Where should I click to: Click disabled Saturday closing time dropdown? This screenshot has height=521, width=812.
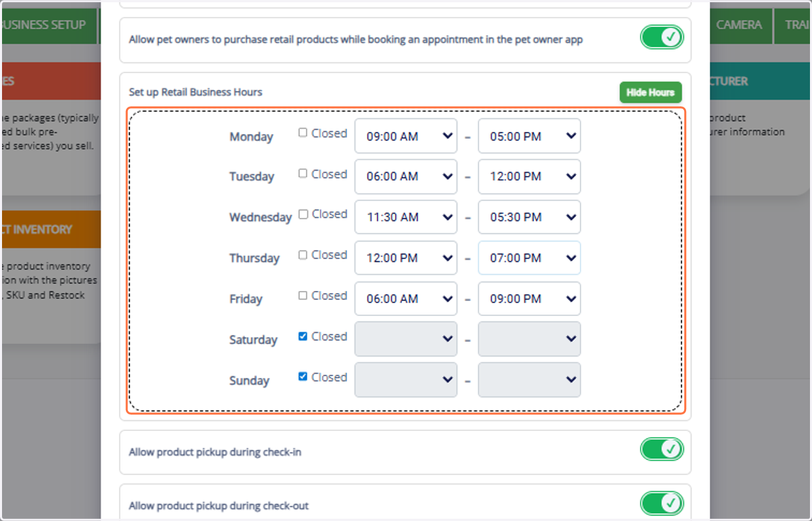(x=529, y=339)
